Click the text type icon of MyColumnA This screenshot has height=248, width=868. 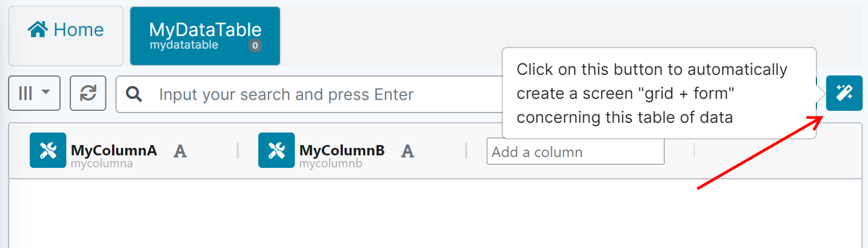click(x=180, y=151)
